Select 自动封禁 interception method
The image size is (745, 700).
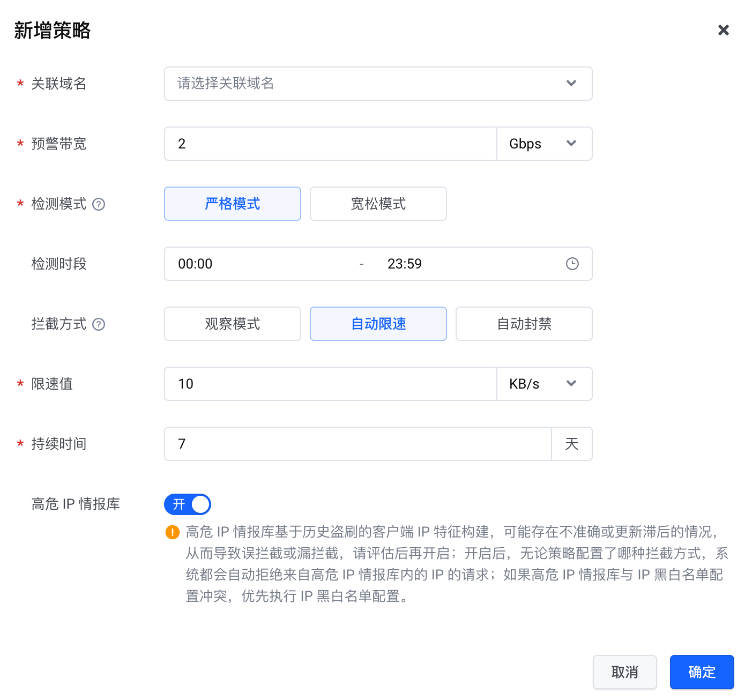(x=524, y=324)
